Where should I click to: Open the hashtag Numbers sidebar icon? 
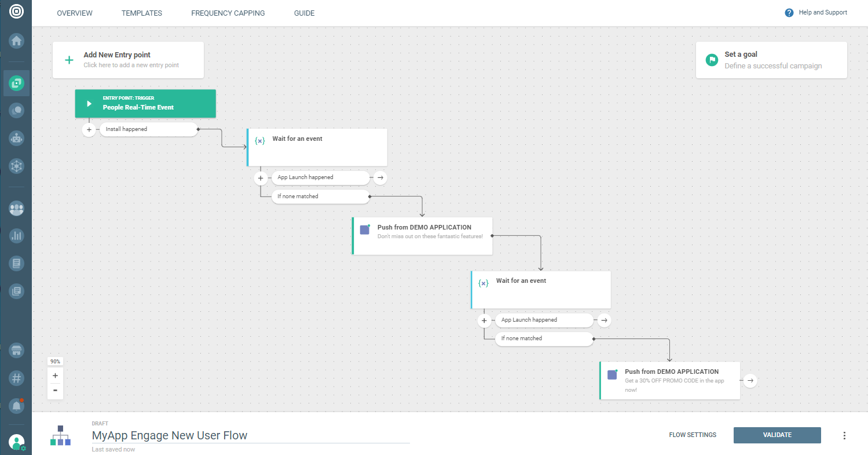point(16,378)
